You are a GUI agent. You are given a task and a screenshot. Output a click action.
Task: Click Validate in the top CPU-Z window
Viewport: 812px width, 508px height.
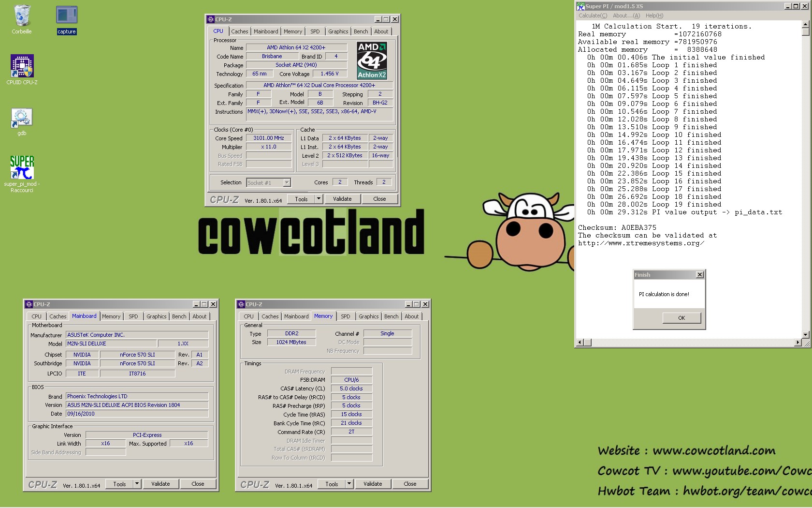click(342, 199)
